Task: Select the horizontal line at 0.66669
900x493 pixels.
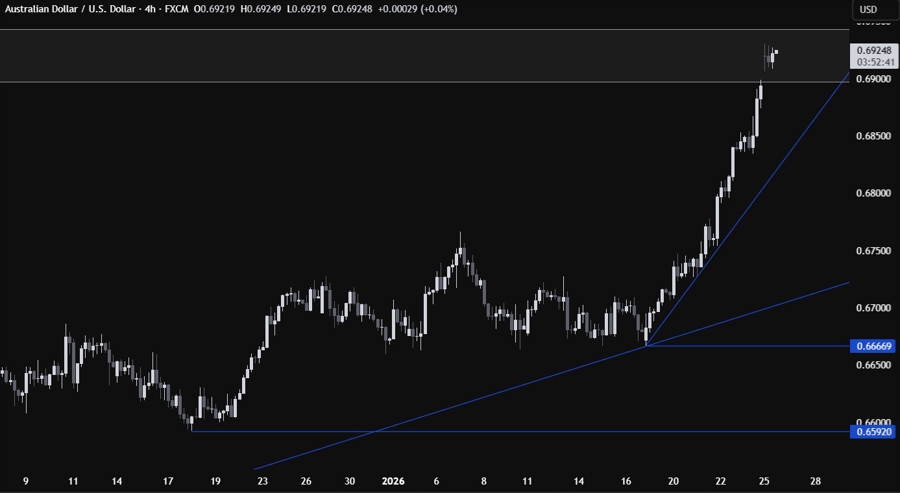Action: pos(747,346)
